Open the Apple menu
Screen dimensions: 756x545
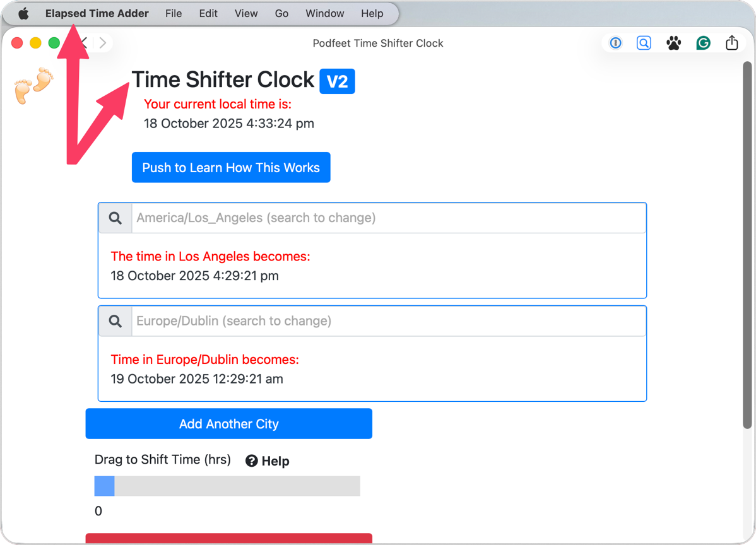[23, 13]
